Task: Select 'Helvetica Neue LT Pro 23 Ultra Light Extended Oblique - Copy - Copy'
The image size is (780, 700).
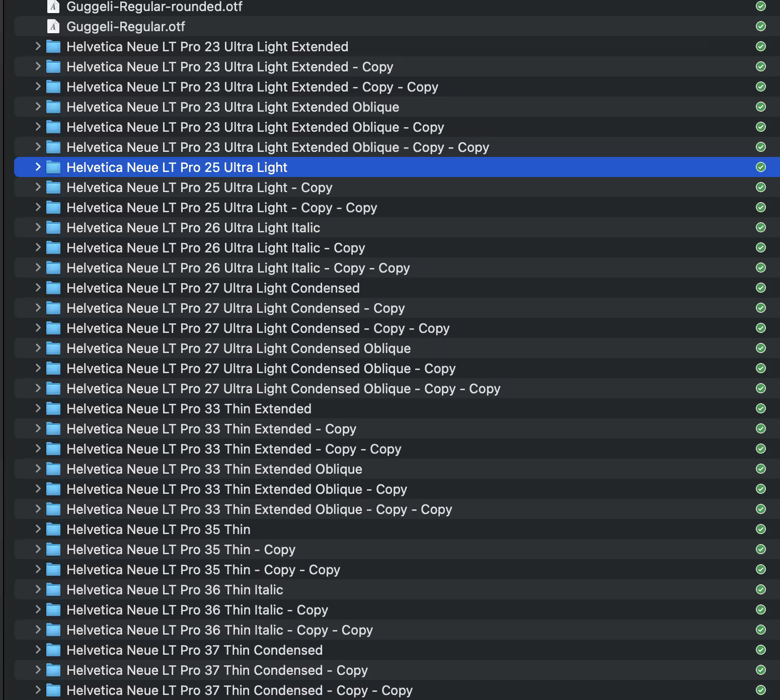Action: click(x=278, y=147)
